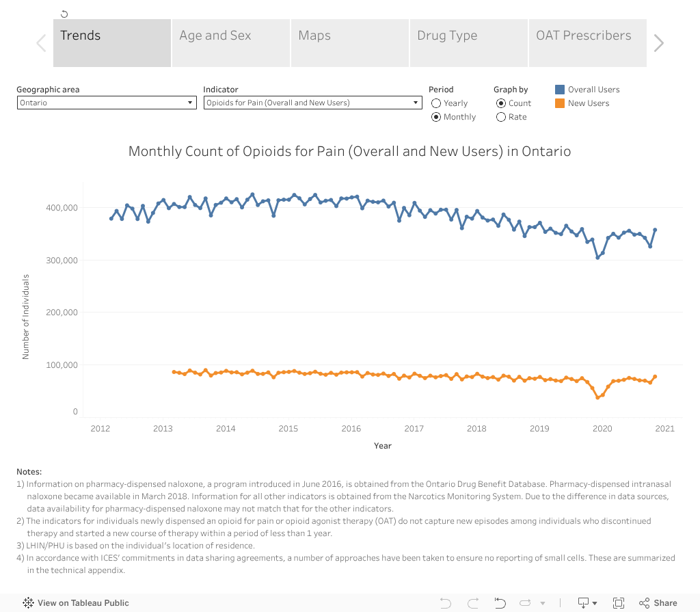700x612 pixels.
Task: Switch to the Drug Type tab
Action: click(x=469, y=43)
